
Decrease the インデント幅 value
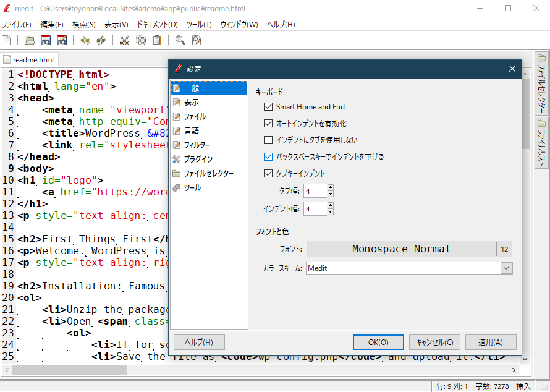click(x=331, y=212)
